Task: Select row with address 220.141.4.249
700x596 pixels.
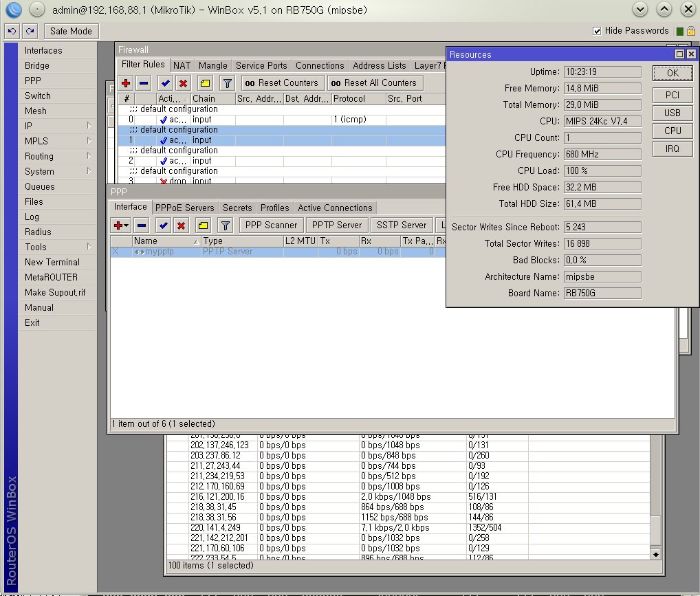Action: click(x=408, y=528)
